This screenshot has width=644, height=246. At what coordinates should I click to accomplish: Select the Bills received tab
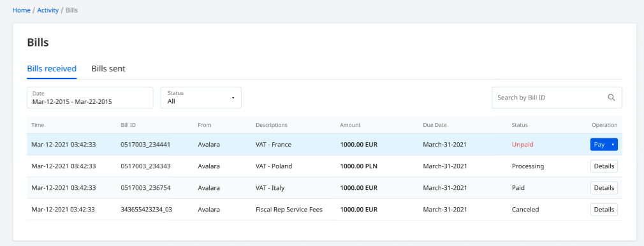tap(52, 69)
